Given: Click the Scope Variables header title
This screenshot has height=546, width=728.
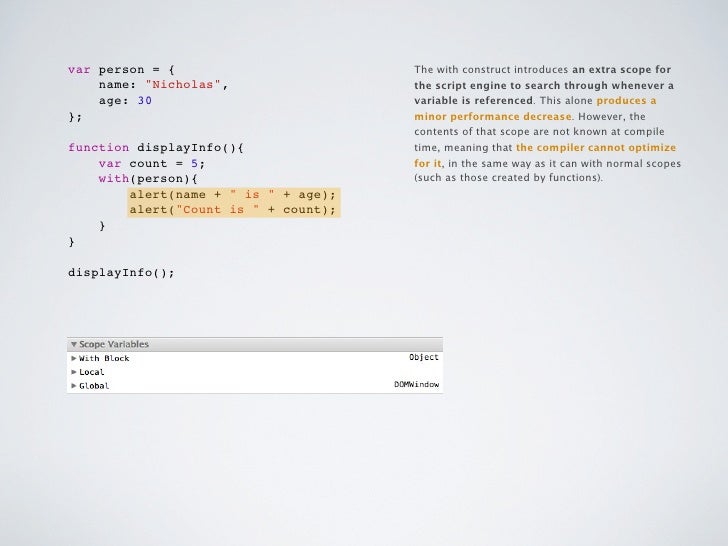Looking at the screenshot, I should click(114, 344).
